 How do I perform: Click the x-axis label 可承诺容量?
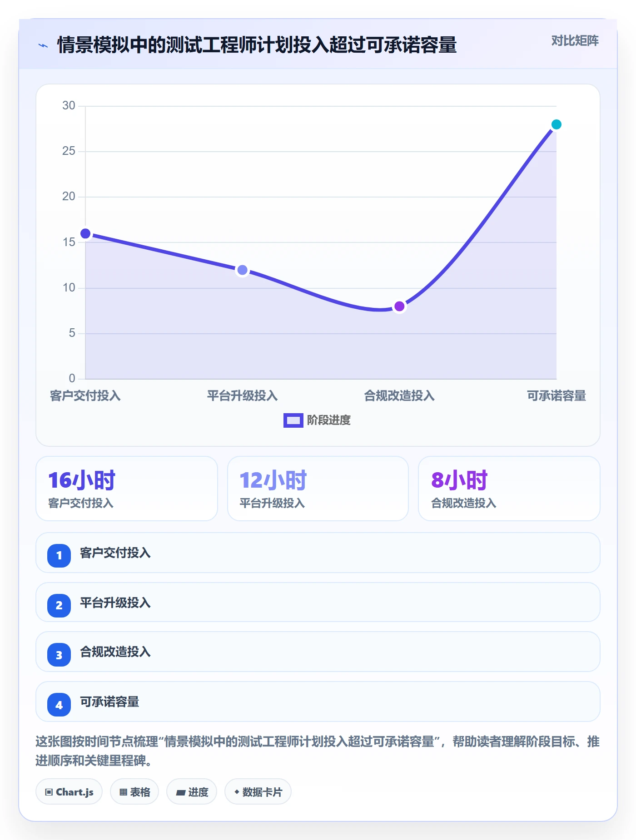(556, 396)
